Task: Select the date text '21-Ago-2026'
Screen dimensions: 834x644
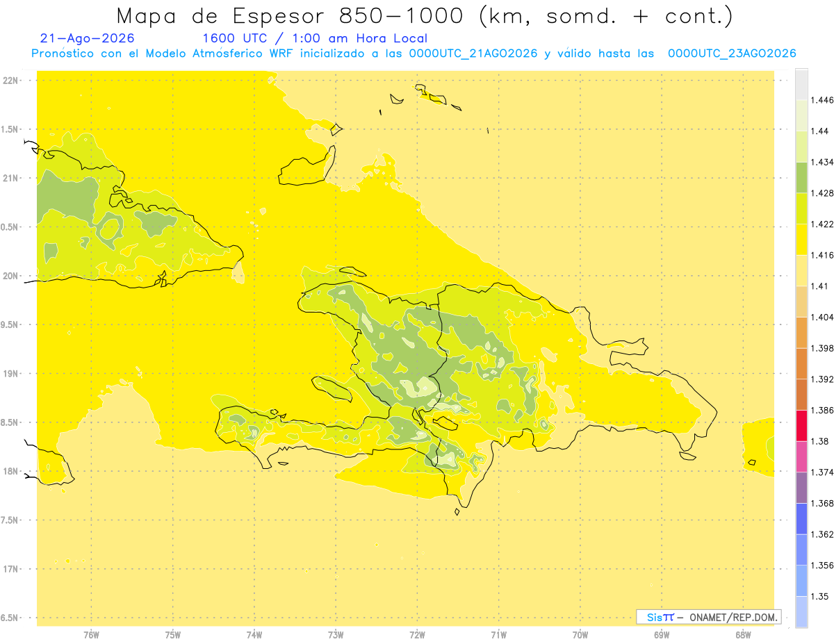Action: pyautogui.click(x=88, y=39)
